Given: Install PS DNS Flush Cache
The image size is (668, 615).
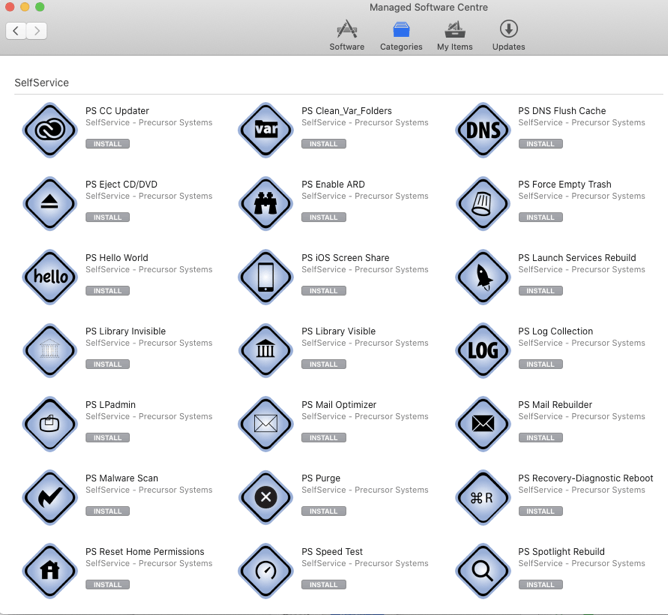Looking at the screenshot, I should pos(540,144).
